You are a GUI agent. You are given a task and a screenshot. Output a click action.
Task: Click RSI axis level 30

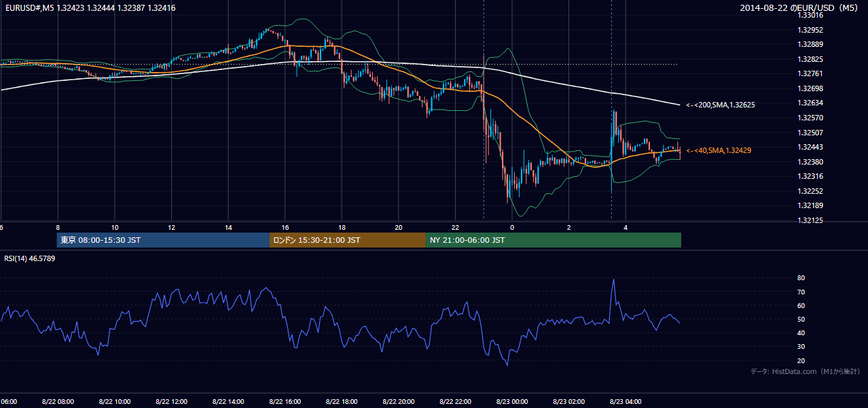click(x=801, y=346)
